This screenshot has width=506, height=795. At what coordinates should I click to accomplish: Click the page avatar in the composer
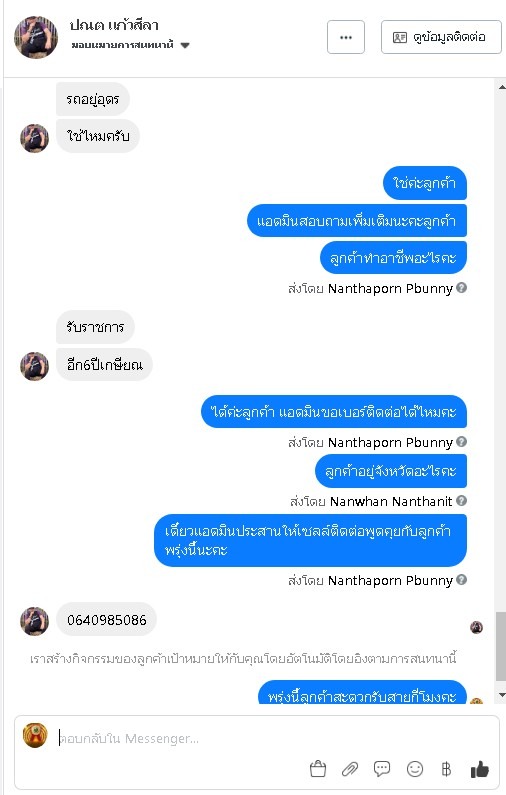tap(35, 735)
